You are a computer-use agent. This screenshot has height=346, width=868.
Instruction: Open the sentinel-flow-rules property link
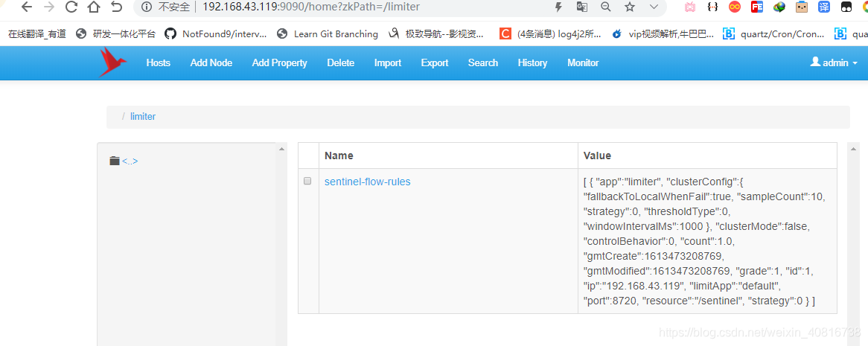(x=368, y=182)
